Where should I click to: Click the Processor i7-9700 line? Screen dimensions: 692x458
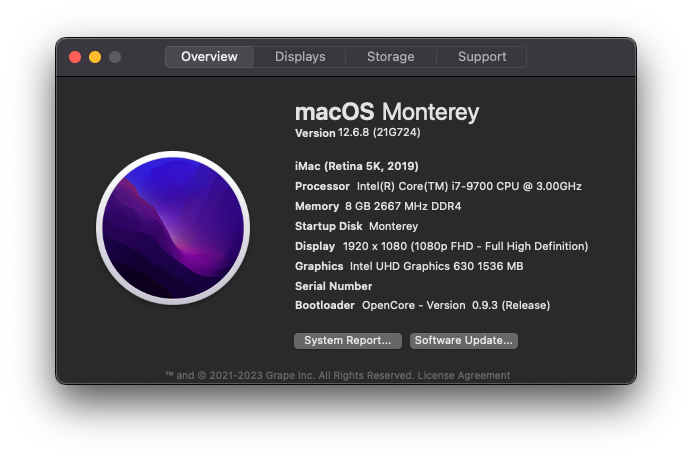click(x=438, y=186)
